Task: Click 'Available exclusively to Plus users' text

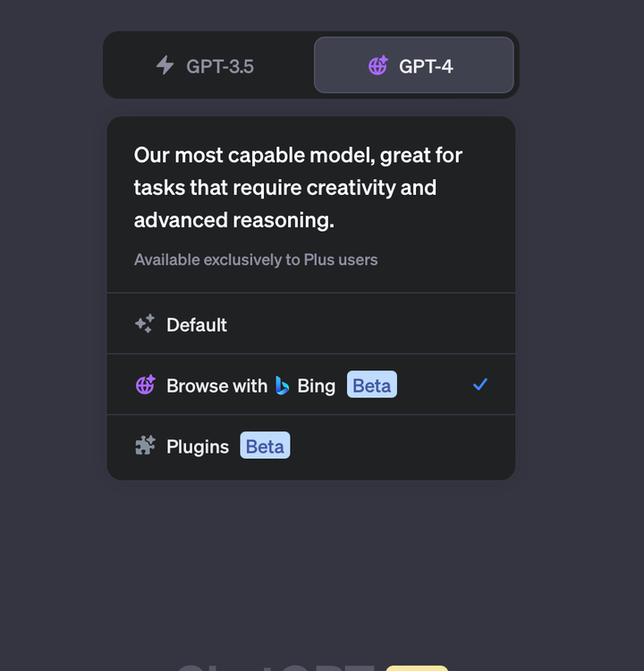Action: pos(256,259)
